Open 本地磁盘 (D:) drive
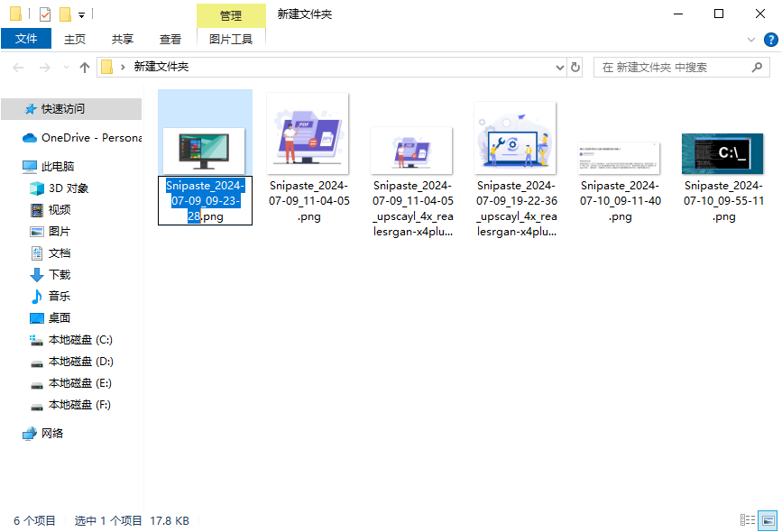Viewport: 782px width, 532px height. 72,362
